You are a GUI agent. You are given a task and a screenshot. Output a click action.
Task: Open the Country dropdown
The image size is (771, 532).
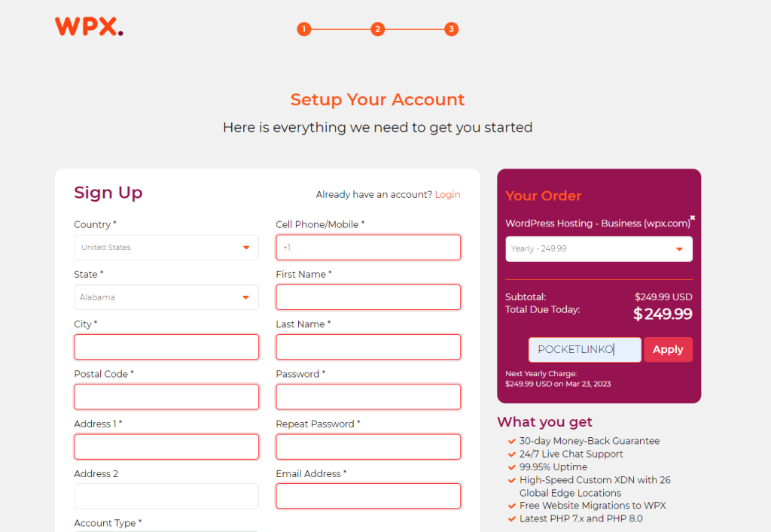[x=166, y=247]
